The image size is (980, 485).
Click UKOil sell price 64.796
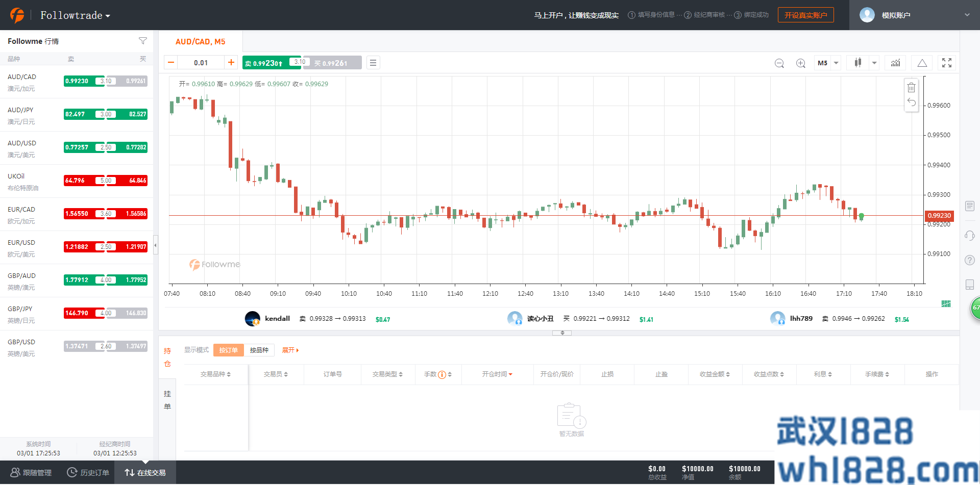pos(84,181)
